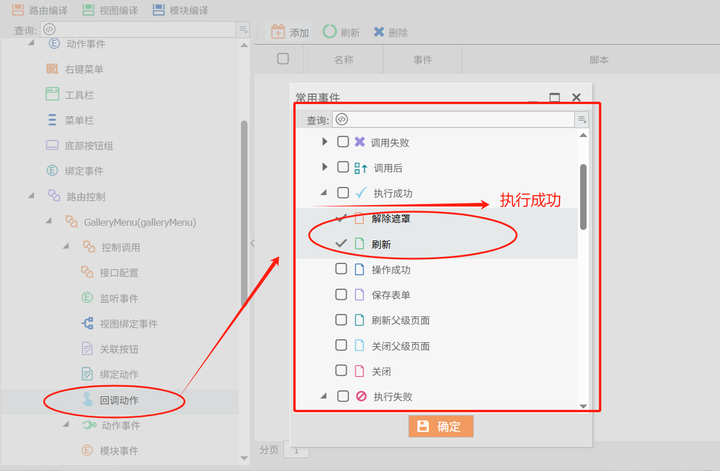This screenshot has height=471, width=720.
Task: Collapse the 控制调用 node arrow
Action: pos(66,247)
